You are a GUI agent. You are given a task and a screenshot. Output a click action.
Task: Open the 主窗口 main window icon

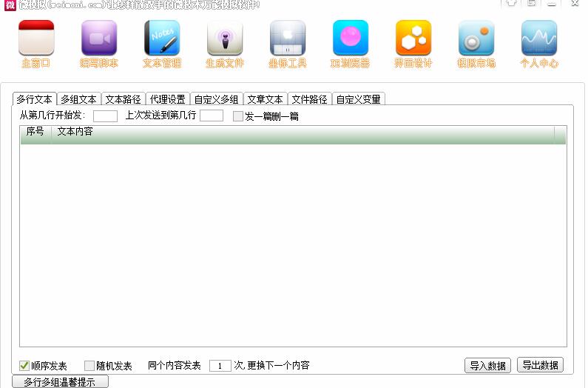[36, 38]
